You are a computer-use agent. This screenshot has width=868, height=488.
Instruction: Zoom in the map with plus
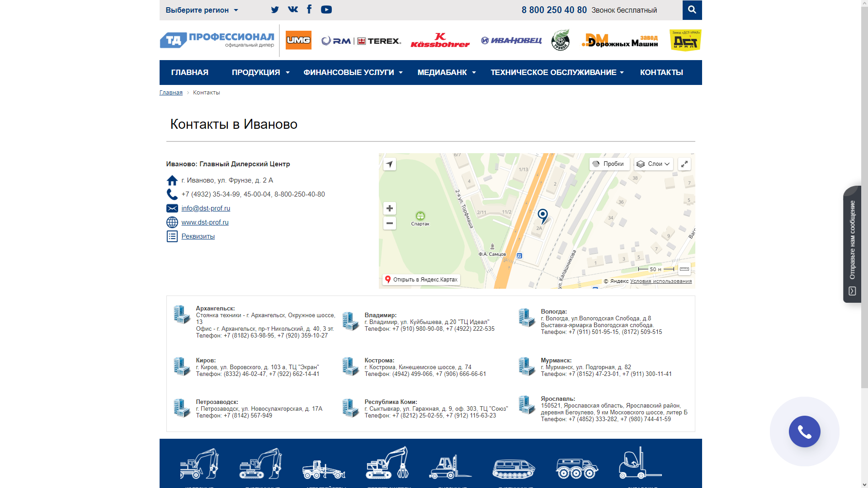tap(390, 208)
